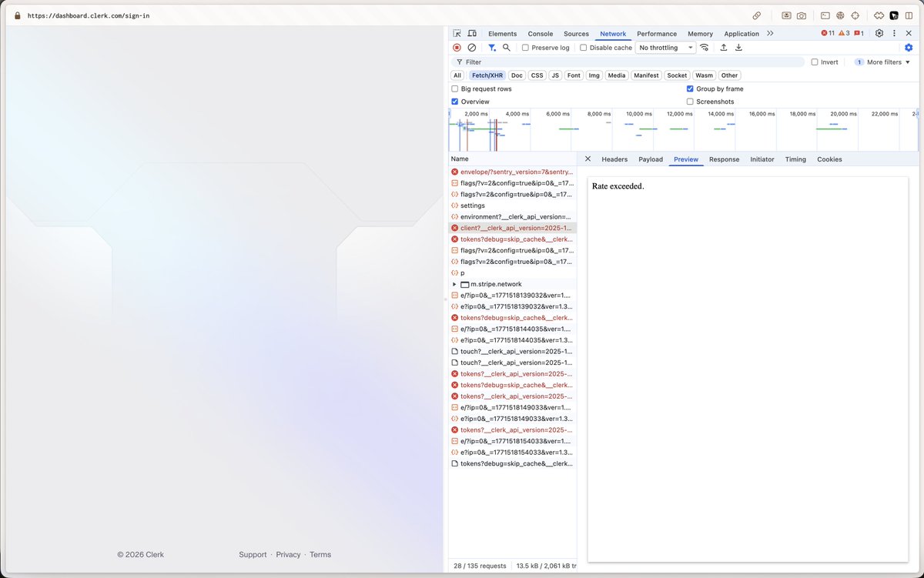Switch to the Sources tab
This screenshot has width=924, height=578.
(x=576, y=34)
